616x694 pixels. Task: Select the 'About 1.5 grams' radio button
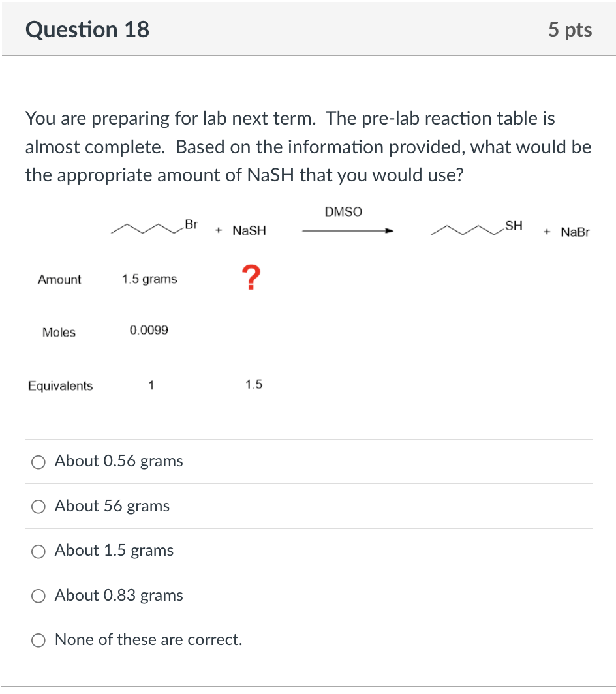coord(38,551)
